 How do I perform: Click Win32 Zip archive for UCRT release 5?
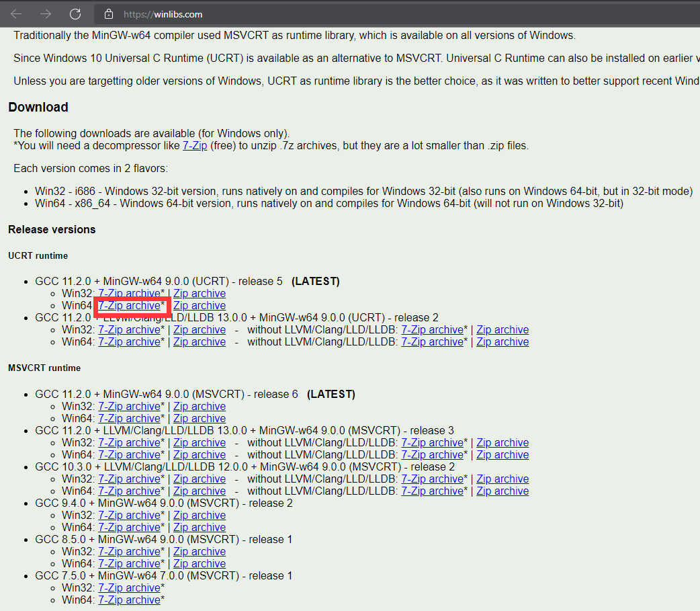point(199,293)
